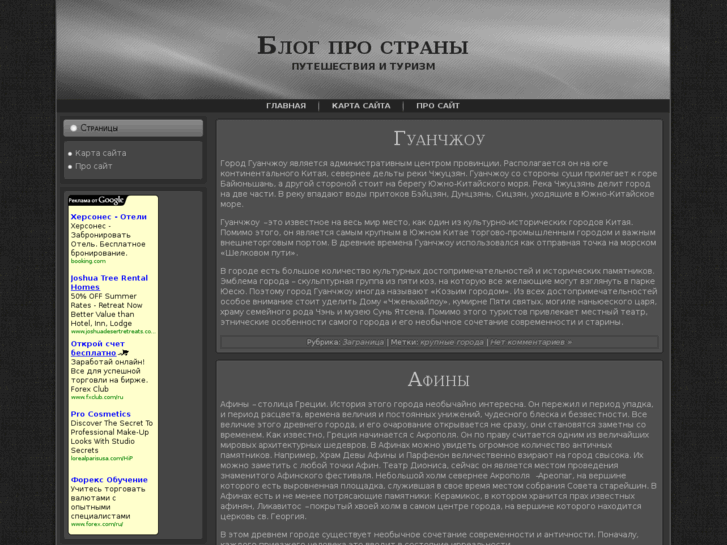Open Нет комментариев link under Гуанчжоу

click(x=531, y=342)
